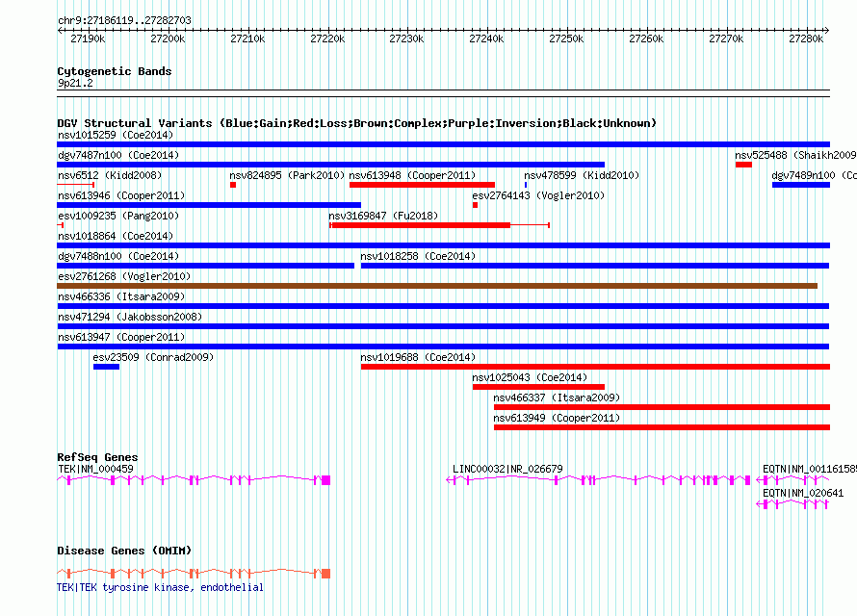Viewport: 857px width, 616px height.
Task: Click the 27260k ruler tick label
Action: pyautogui.click(x=646, y=38)
